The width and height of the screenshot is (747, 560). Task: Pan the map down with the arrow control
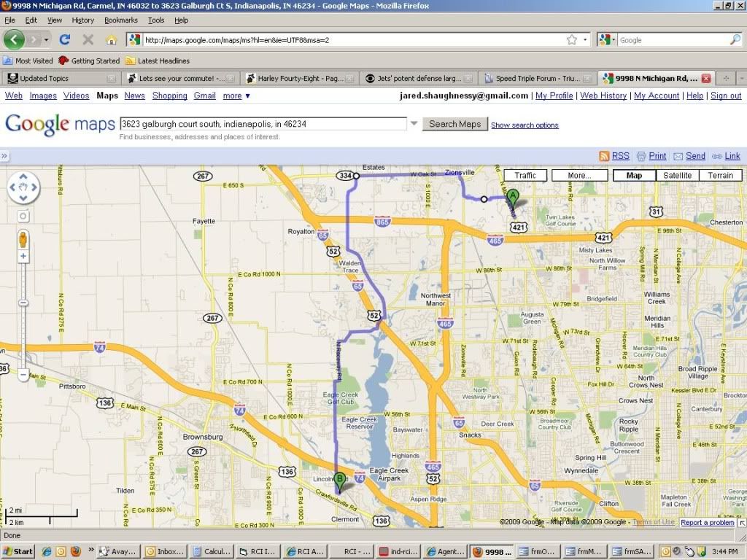(x=23, y=198)
